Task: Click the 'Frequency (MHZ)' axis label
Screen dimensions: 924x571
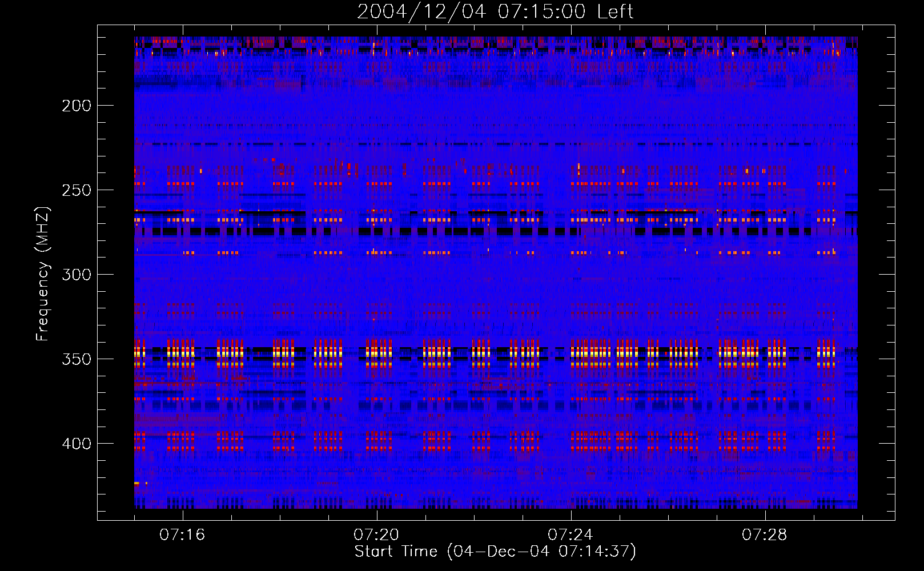Action: tap(43, 274)
